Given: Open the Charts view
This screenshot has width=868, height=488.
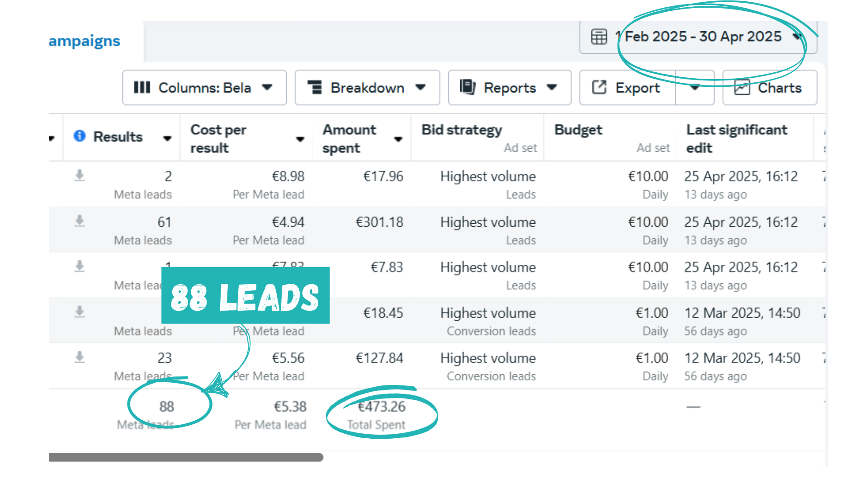Looking at the screenshot, I should coord(769,88).
